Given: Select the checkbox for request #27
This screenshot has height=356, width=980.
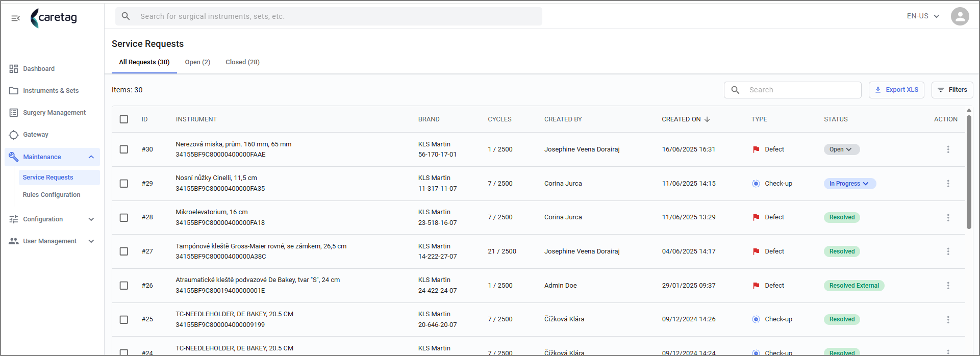Looking at the screenshot, I should tap(124, 251).
